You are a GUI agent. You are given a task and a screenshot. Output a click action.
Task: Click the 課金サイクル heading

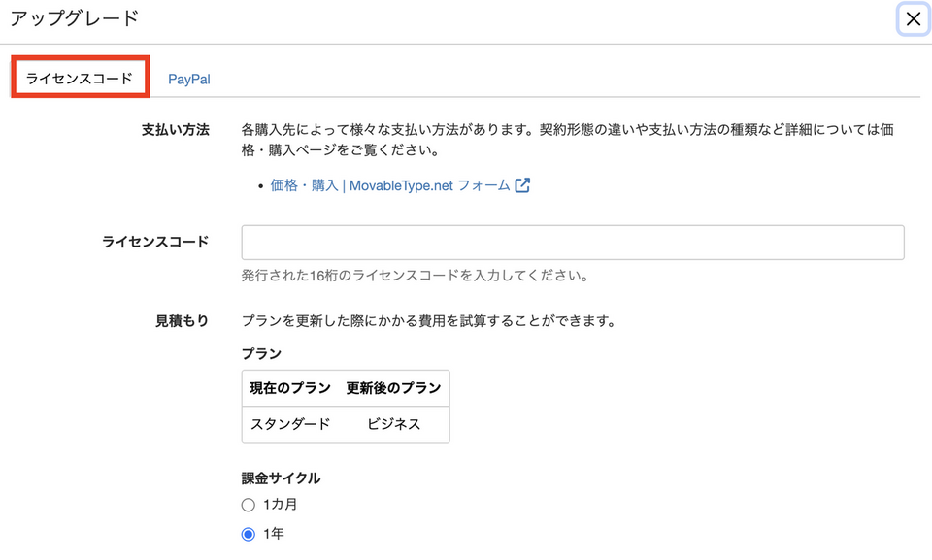pos(281,478)
